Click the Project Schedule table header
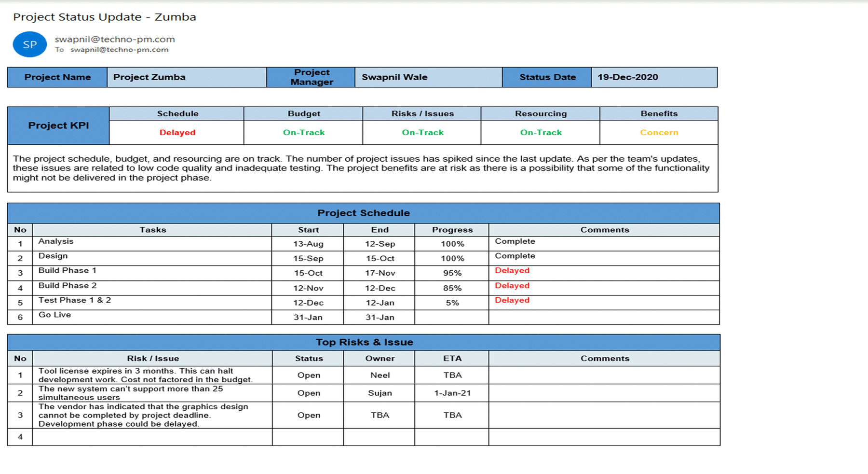This screenshot has width=868, height=474. click(363, 213)
